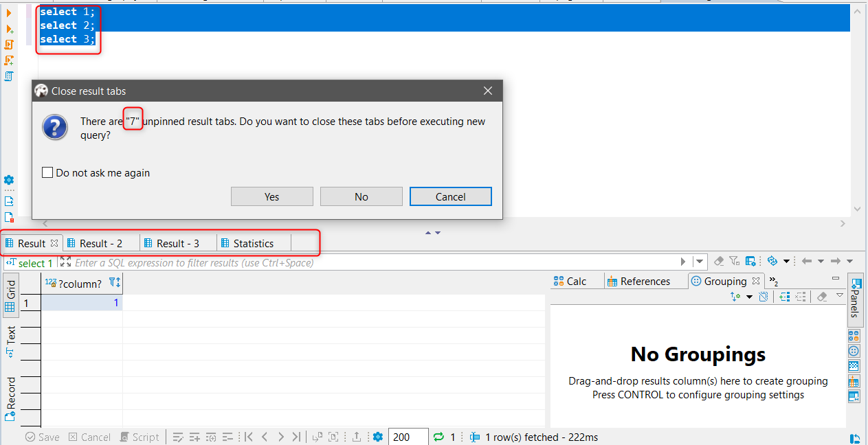Open the back history dropdown arrow
Viewport: 868px width, 445px height.
[x=821, y=261]
